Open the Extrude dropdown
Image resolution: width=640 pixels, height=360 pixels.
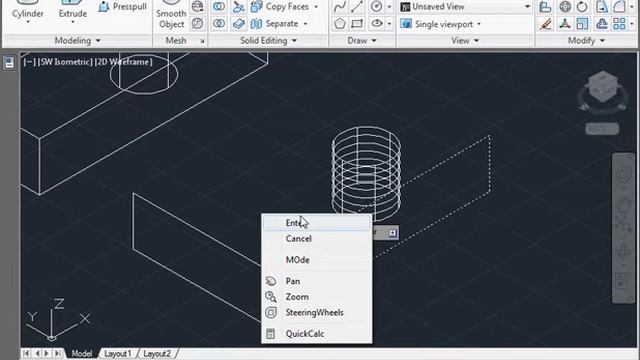[x=73, y=22]
